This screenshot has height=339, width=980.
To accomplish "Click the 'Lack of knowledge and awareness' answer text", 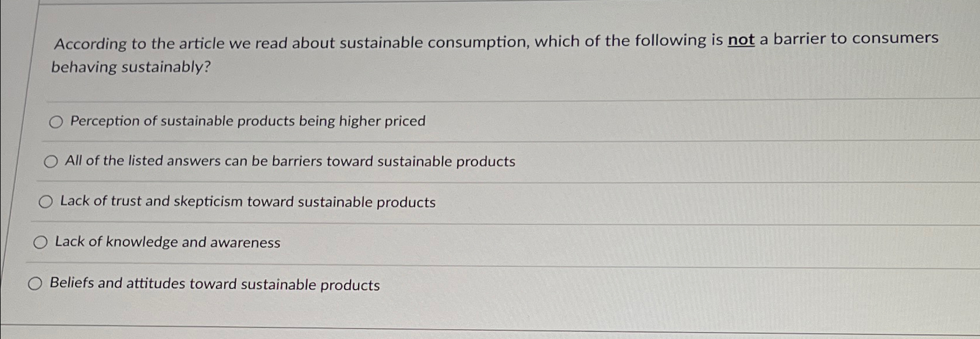I will [168, 242].
